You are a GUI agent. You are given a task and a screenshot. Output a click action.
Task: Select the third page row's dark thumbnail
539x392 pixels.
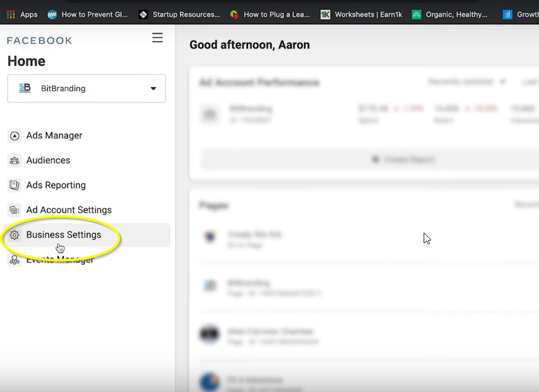click(x=210, y=333)
